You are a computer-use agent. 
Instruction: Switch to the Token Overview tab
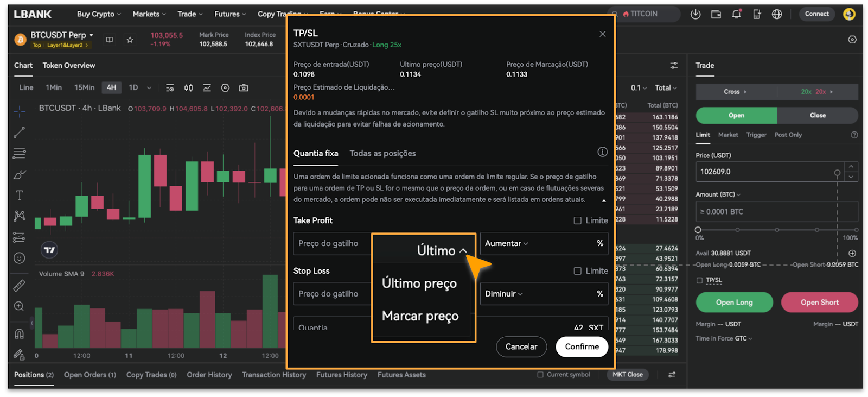pos(69,65)
